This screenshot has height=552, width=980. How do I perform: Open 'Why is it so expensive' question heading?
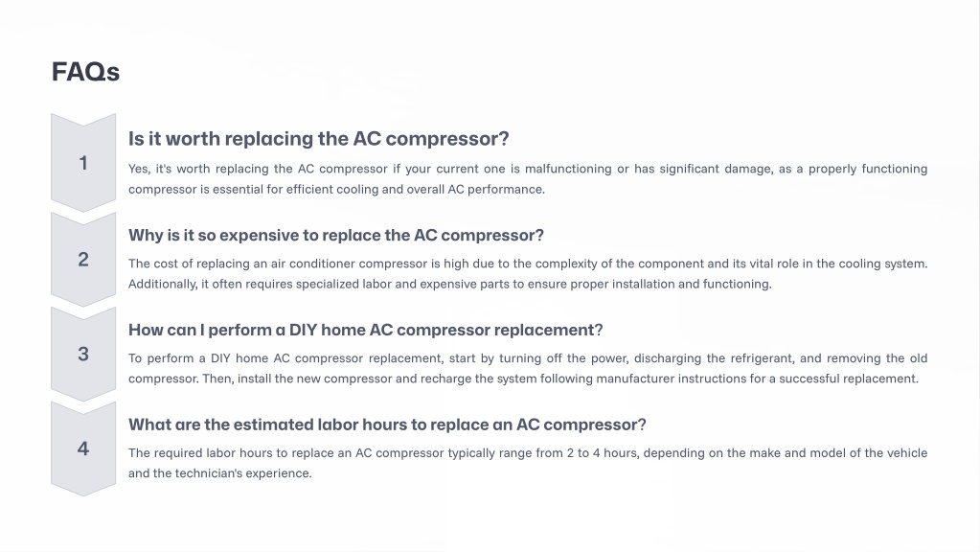click(335, 235)
